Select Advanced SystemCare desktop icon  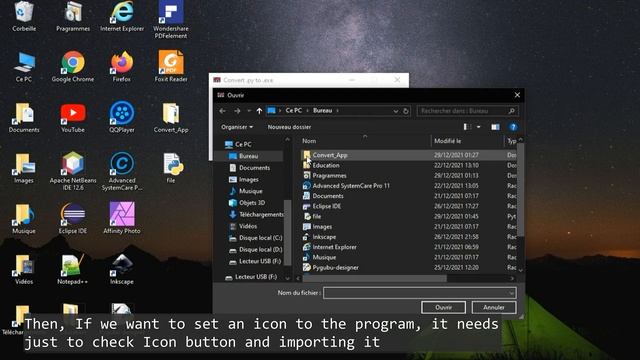122,171
